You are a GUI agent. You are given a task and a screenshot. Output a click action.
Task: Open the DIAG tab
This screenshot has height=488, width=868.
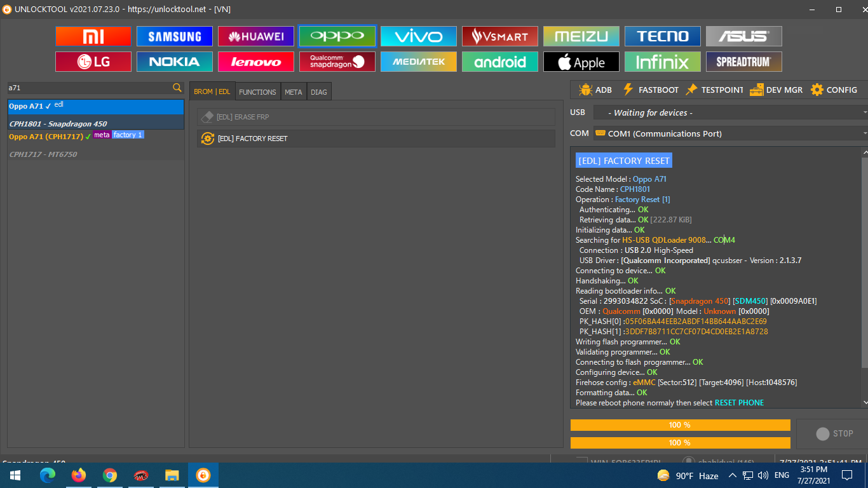pyautogui.click(x=319, y=91)
